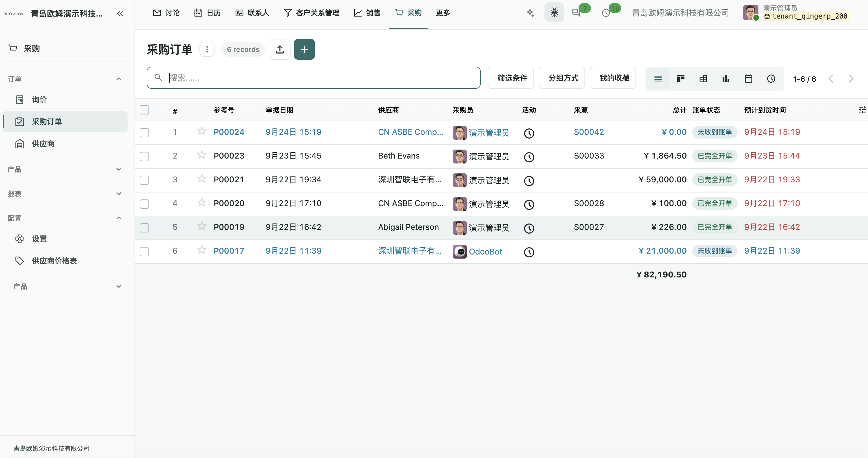Tick the checkbox for order P00020
This screenshot has height=458, width=868.
144,204
